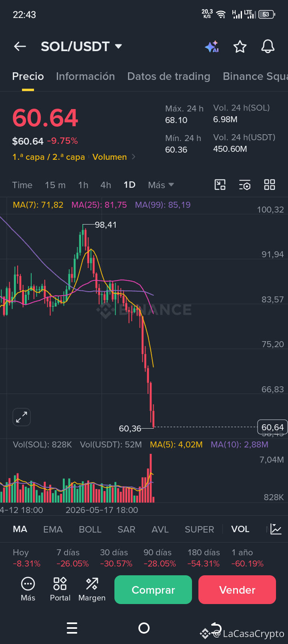Open the SOL/USDT pair selector dropdown
Viewport: 288px width, 644px height.
81,46
